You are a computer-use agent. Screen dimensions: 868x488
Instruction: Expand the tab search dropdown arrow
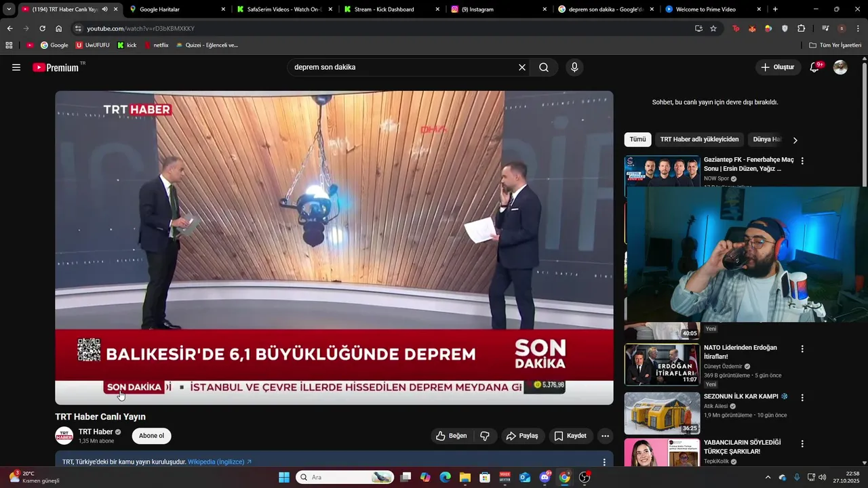click(8, 9)
